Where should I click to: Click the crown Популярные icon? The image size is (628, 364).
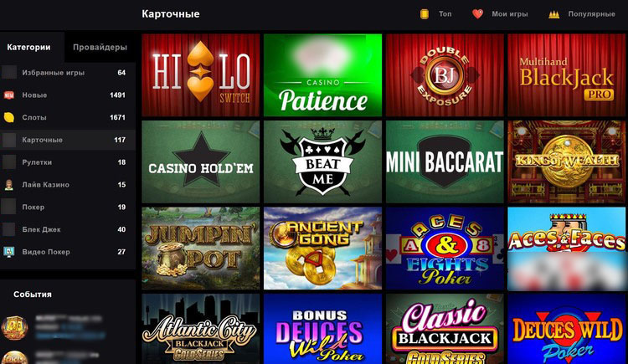(554, 14)
